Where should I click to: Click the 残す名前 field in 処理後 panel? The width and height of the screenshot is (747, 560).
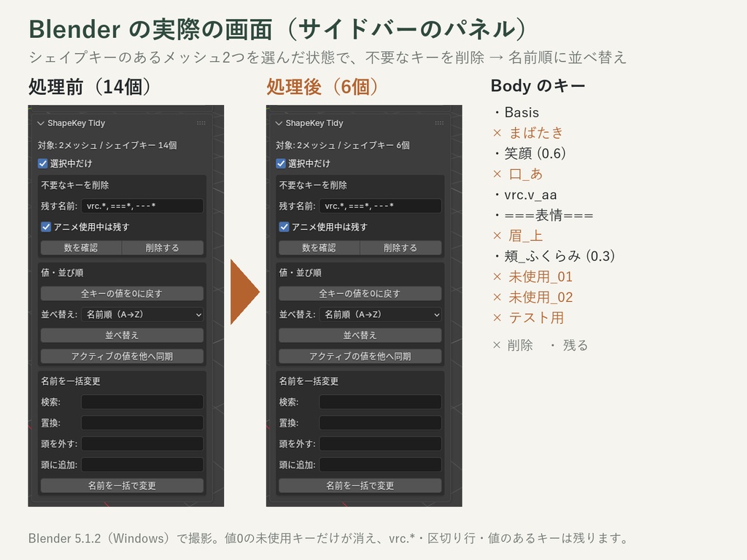(x=380, y=206)
